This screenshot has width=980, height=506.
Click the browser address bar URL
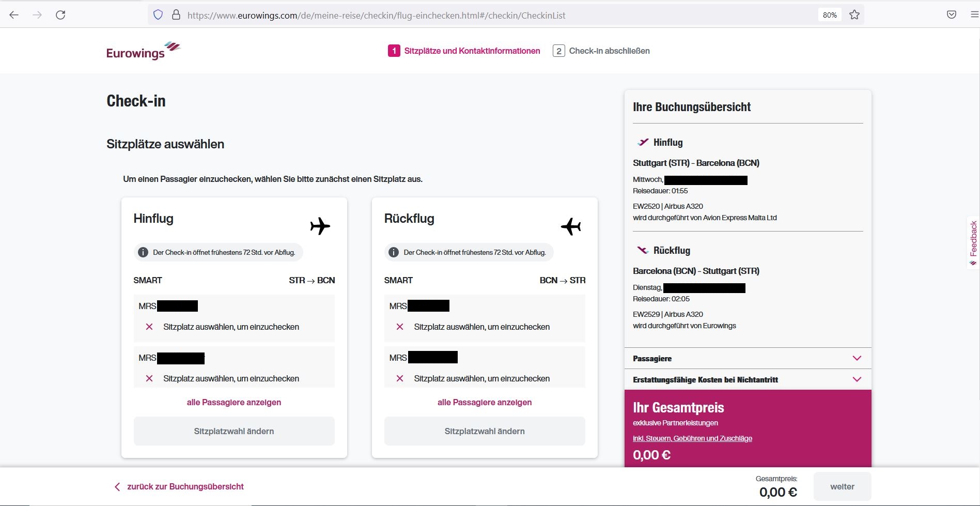376,15
